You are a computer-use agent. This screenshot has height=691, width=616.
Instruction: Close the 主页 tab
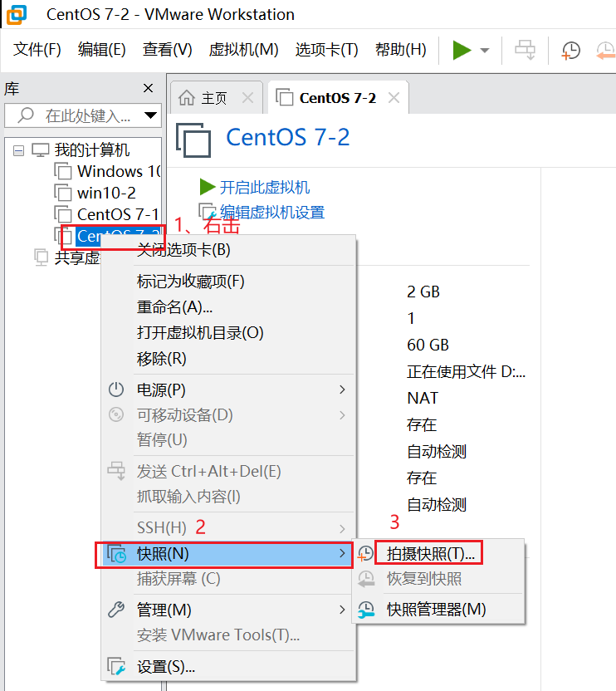(x=248, y=97)
